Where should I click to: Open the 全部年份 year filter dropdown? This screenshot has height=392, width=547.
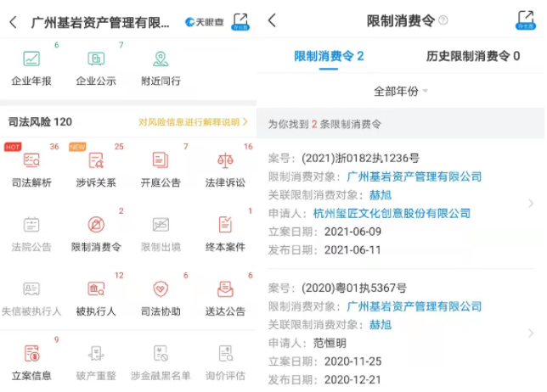(401, 92)
